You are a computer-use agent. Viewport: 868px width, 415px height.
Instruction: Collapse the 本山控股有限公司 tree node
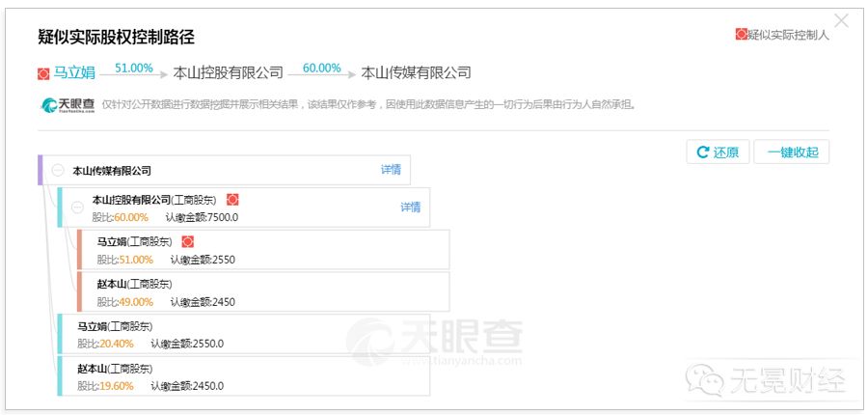coord(77,207)
